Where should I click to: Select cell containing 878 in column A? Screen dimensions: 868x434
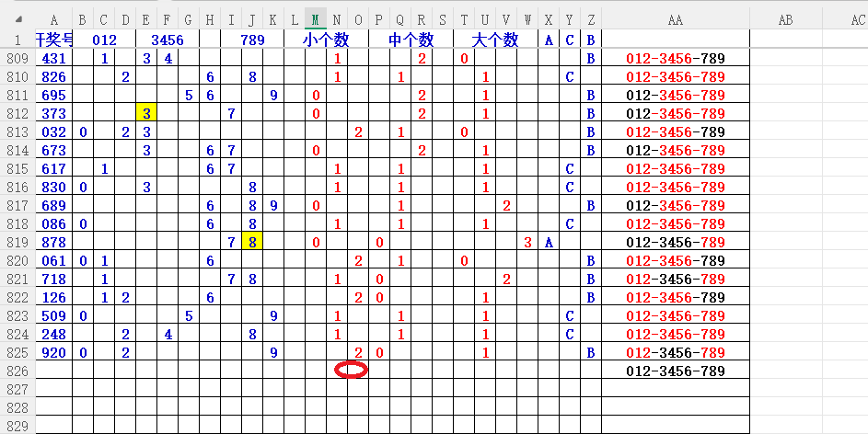pos(53,242)
